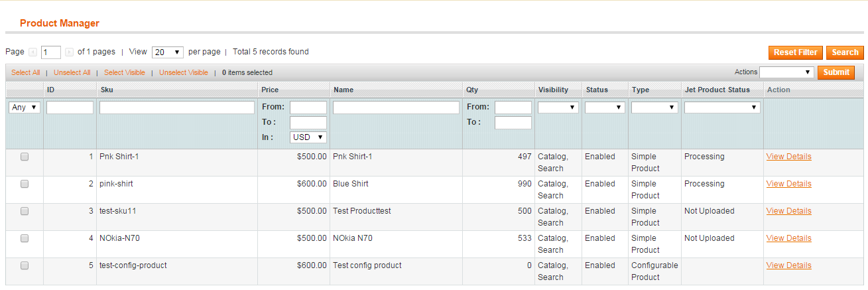Tick the checkbox for test-sku11 row
Screen dimensions: 868x290
point(25,211)
